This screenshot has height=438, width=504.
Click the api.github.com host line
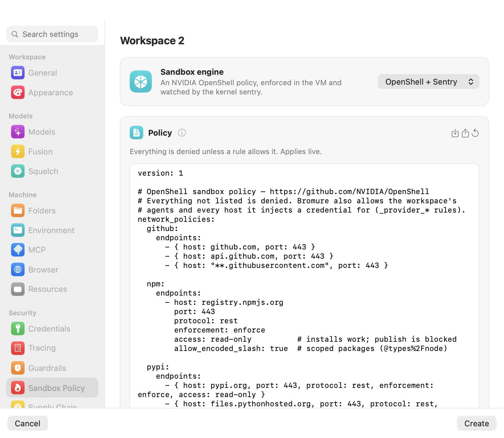click(249, 256)
